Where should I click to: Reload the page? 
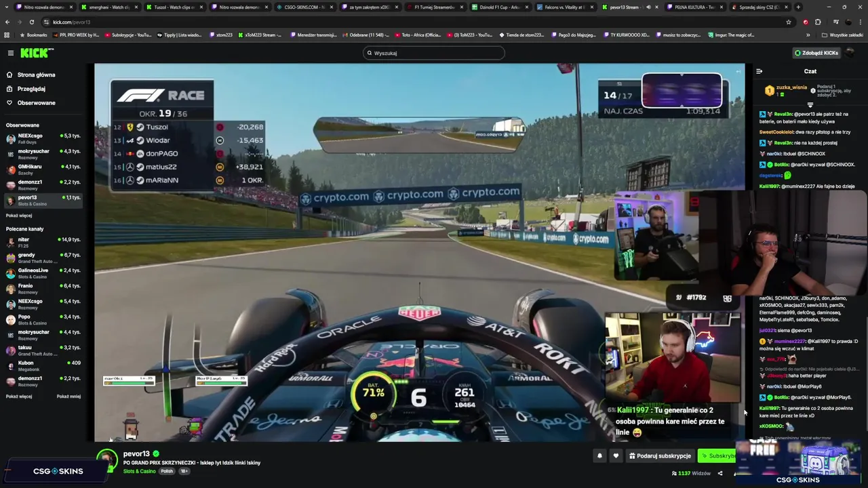(31, 22)
